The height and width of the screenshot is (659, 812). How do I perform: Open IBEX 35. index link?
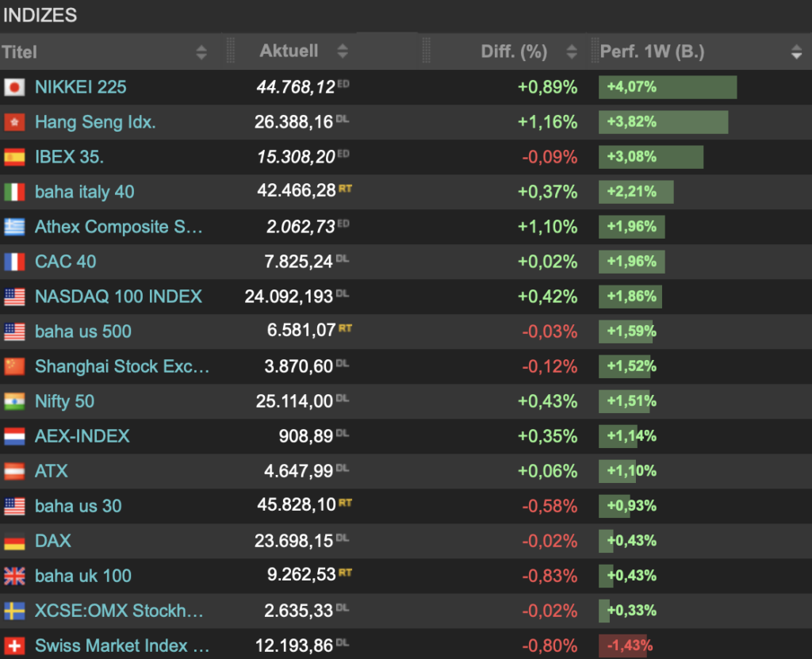point(70,157)
